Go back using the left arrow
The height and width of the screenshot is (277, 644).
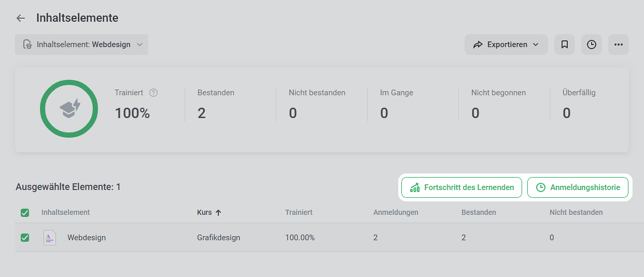21,18
